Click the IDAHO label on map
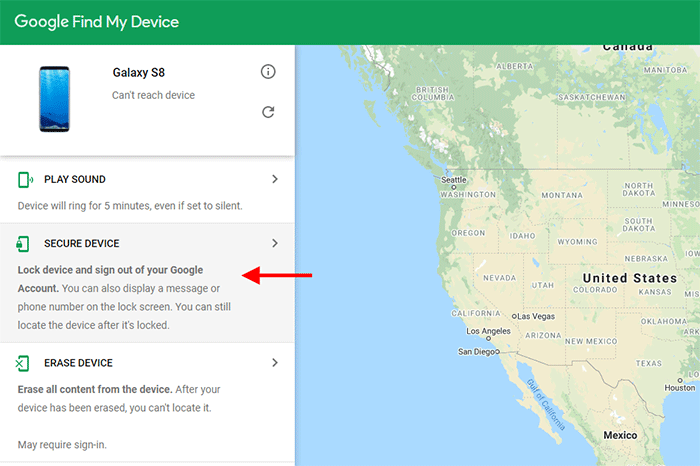700x466 pixels. [x=522, y=236]
